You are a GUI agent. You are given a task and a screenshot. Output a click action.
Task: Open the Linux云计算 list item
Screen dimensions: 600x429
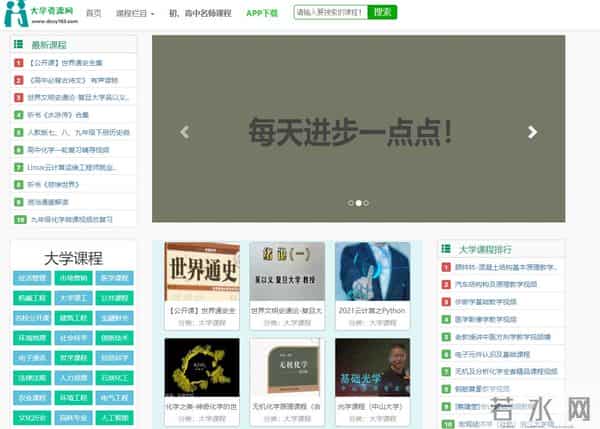pyautogui.click(x=72, y=167)
